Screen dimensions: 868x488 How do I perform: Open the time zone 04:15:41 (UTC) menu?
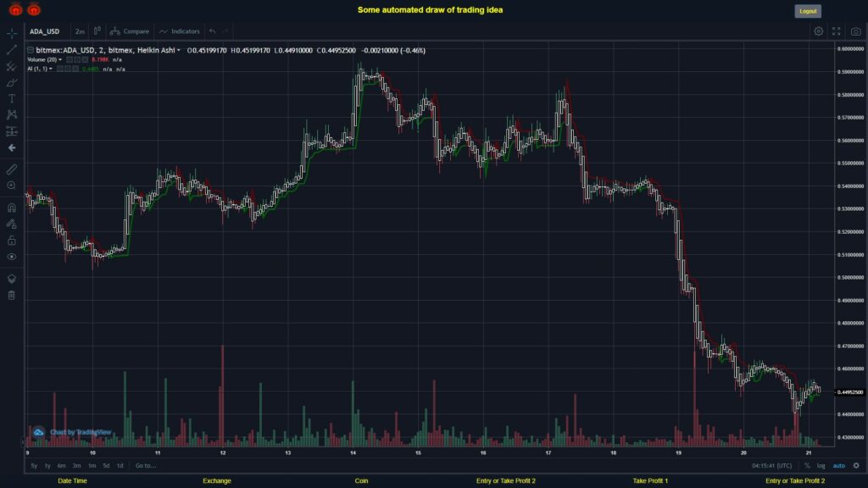771,466
